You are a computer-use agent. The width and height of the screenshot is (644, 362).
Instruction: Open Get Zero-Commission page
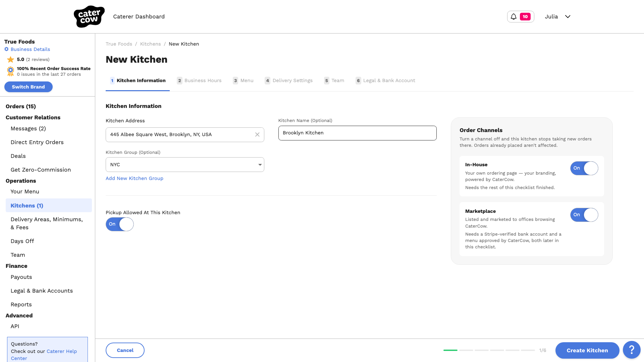[41, 170]
